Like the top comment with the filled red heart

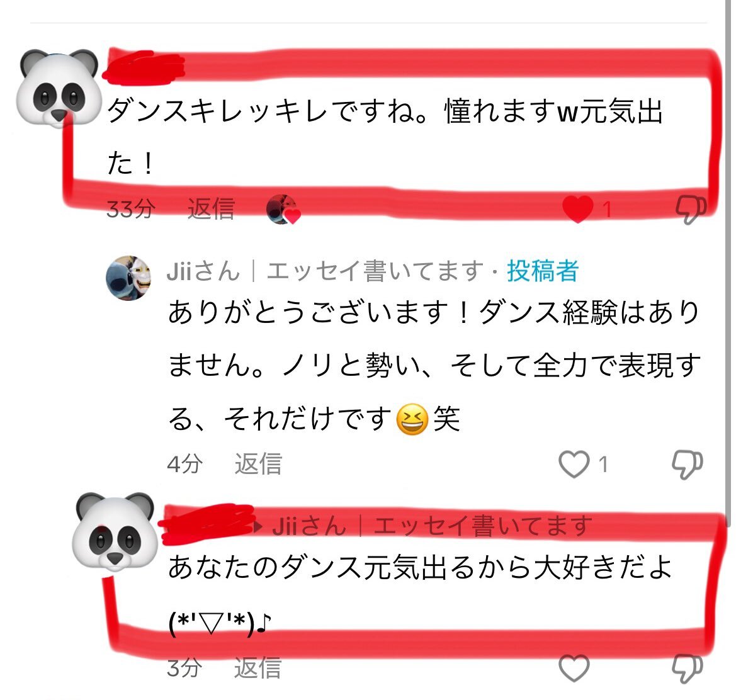(578, 209)
